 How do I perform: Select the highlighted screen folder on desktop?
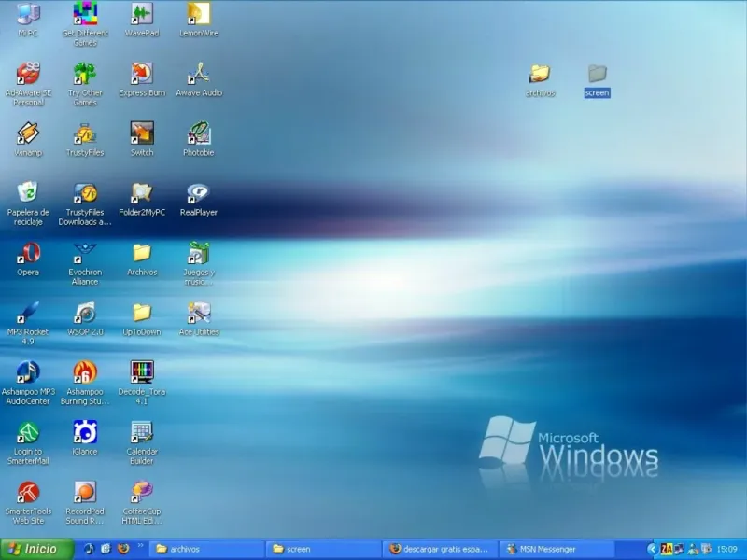pyautogui.click(x=598, y=74)
